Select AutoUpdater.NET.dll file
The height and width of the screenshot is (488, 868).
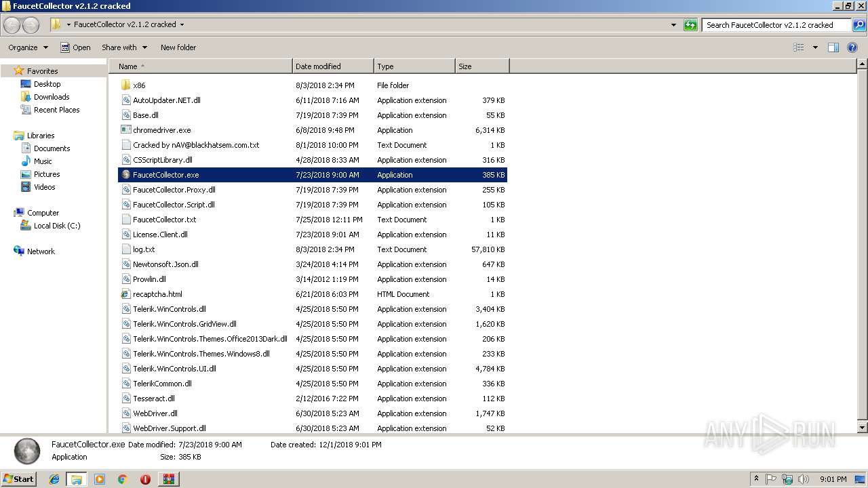[x=313, y=100]
